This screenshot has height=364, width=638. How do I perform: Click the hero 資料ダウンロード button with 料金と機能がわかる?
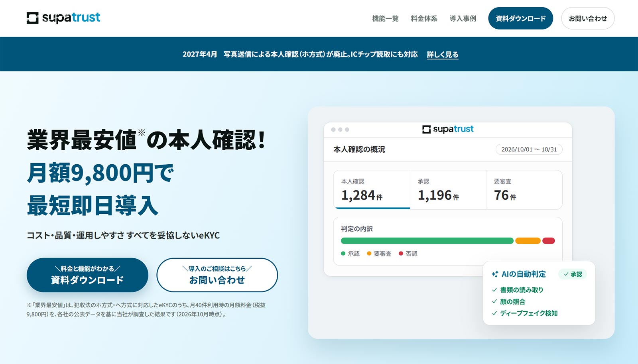tap(87, 275)
